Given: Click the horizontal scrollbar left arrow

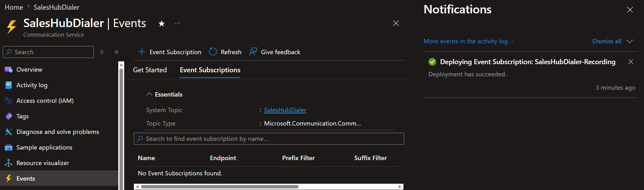Looking at the screenshot, I should click(x=137, y=187).
